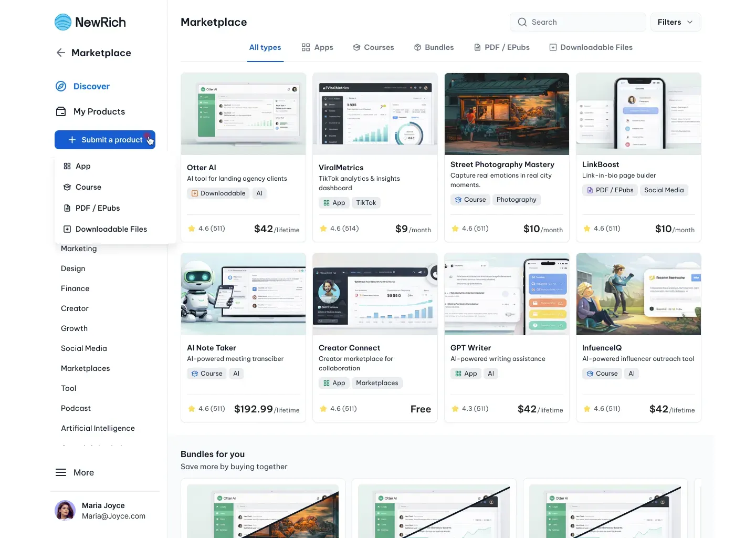The height and width of the screenshot is (538, 756).
Task: Click Bundles for you heading
Action: 213,454
